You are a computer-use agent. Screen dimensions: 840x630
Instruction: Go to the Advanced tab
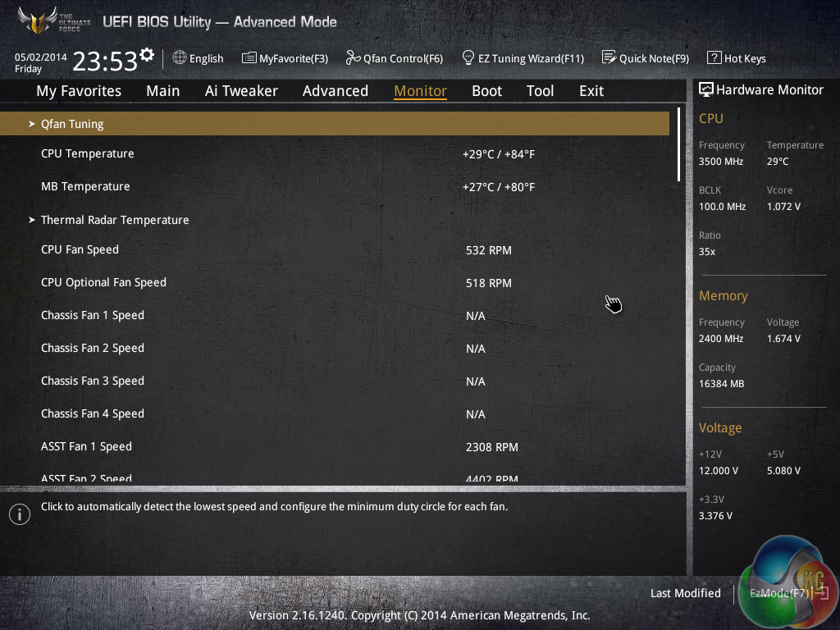tap(336, 91)
